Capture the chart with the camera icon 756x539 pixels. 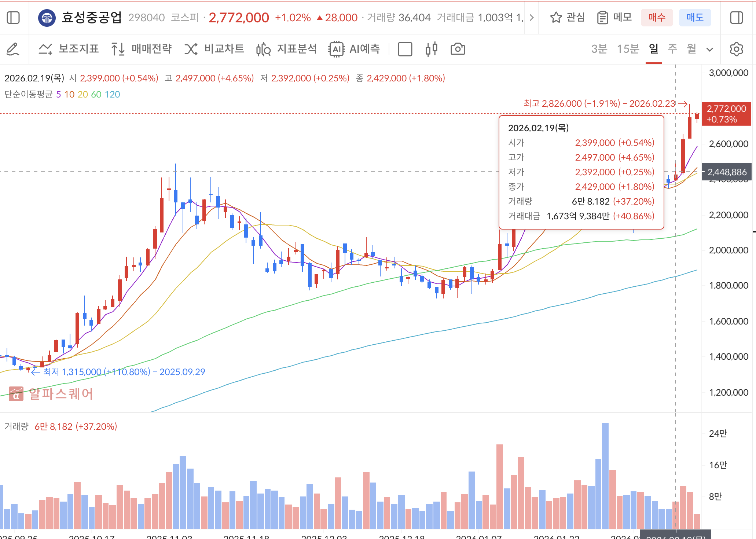click(459, 49)
